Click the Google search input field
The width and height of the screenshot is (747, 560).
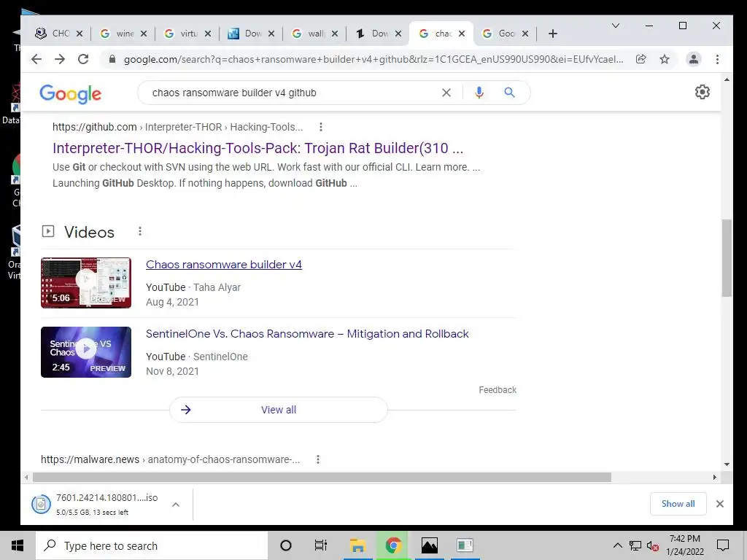click(293, 93)
